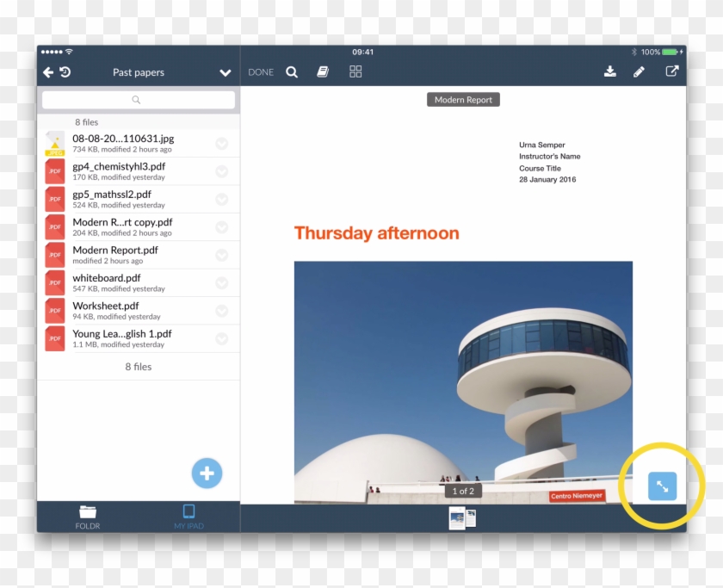Open the book reading view icon
The width and height of the screenshot is (723, 588).
point(323,72)
